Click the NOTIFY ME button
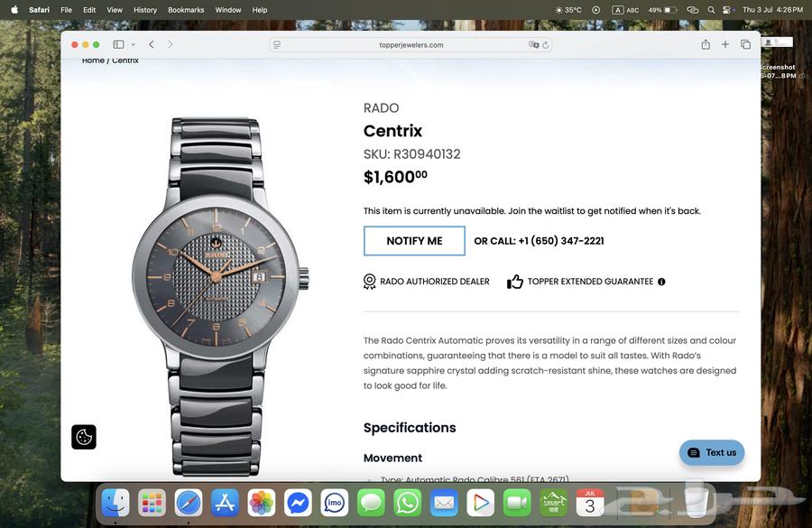Viewport: 812px width, 528px height. (x=414, y=241)
